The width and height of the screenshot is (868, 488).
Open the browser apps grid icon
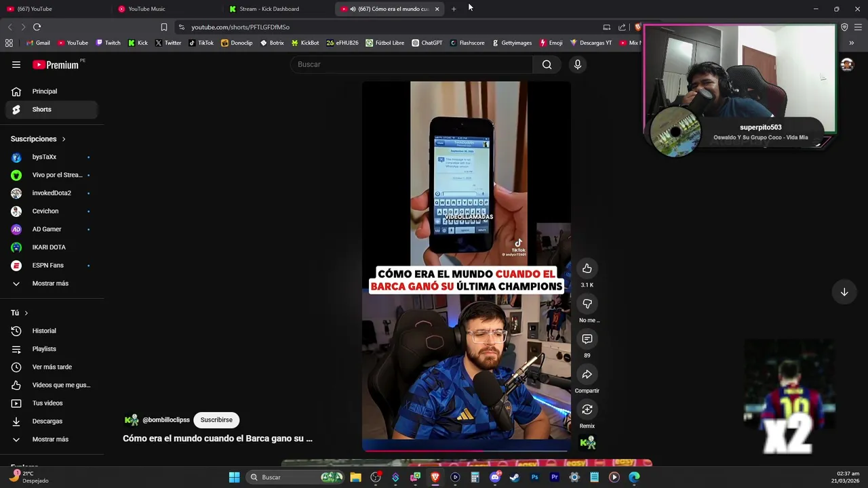[9, 43]
